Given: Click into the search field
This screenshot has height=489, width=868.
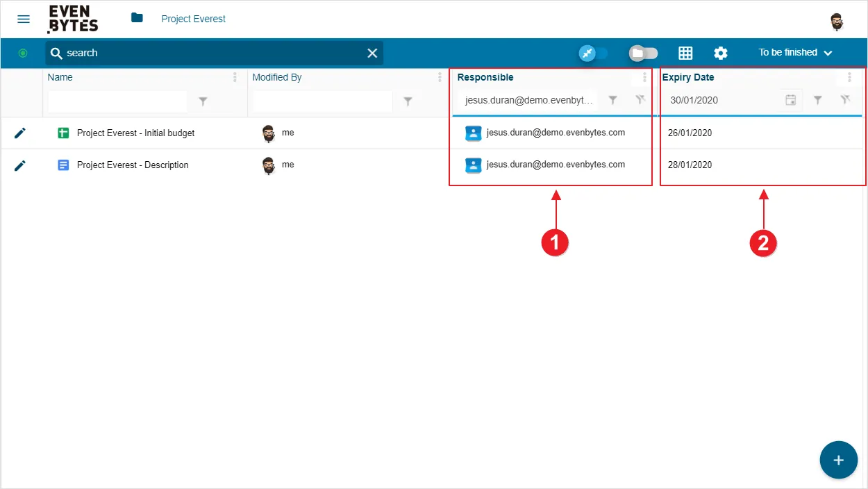Looking at the screenshot, I should point(214,53).
